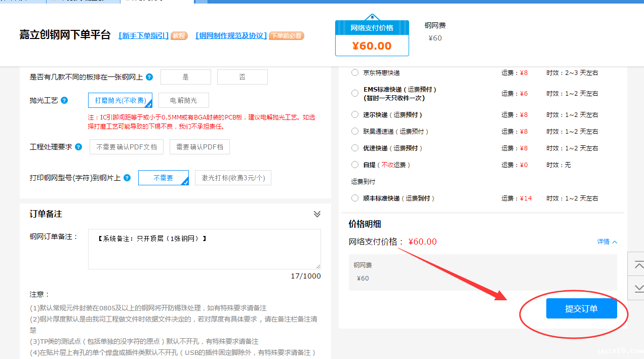Select 自提 pickup radio button

[x=355, y=165]
